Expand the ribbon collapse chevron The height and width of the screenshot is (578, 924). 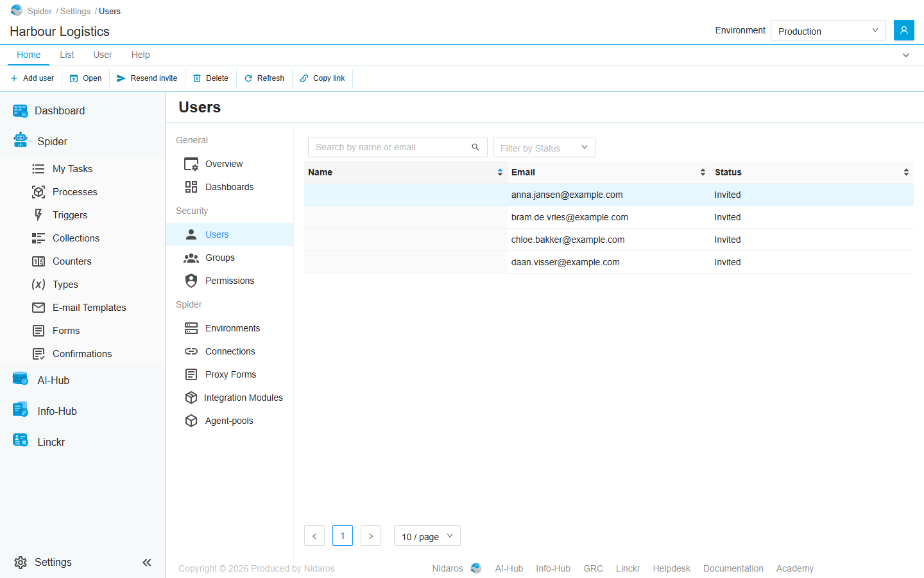[906, 55]
